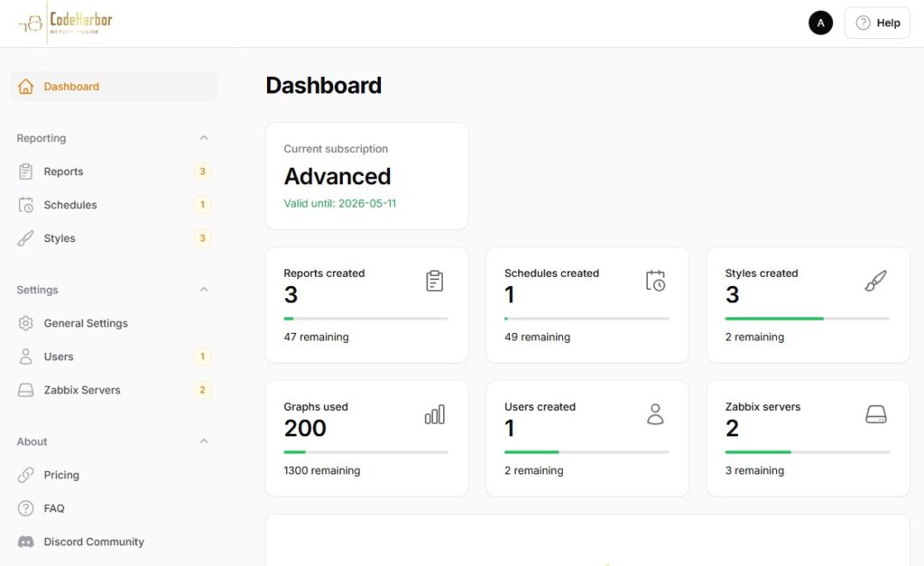The width and height of the screenshot is (924, 566).
Task: Open Reports in the sidebar
Action: coord(115,172)
